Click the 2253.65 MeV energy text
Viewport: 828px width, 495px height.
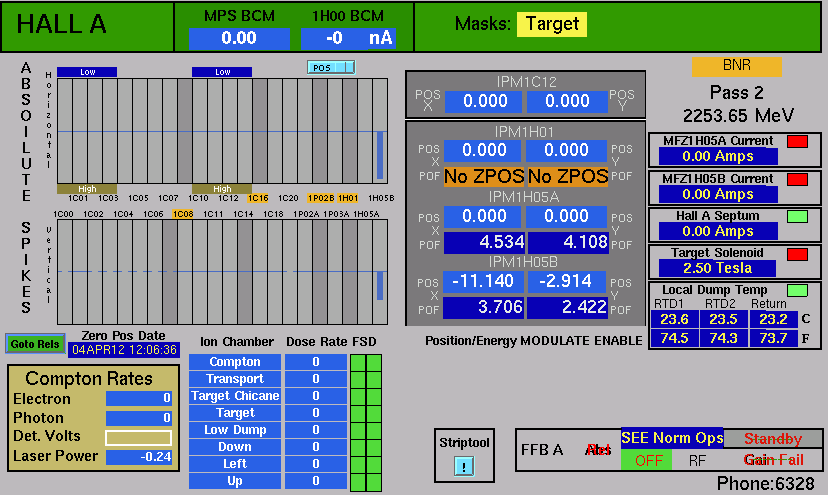click(x=738, y=116)
